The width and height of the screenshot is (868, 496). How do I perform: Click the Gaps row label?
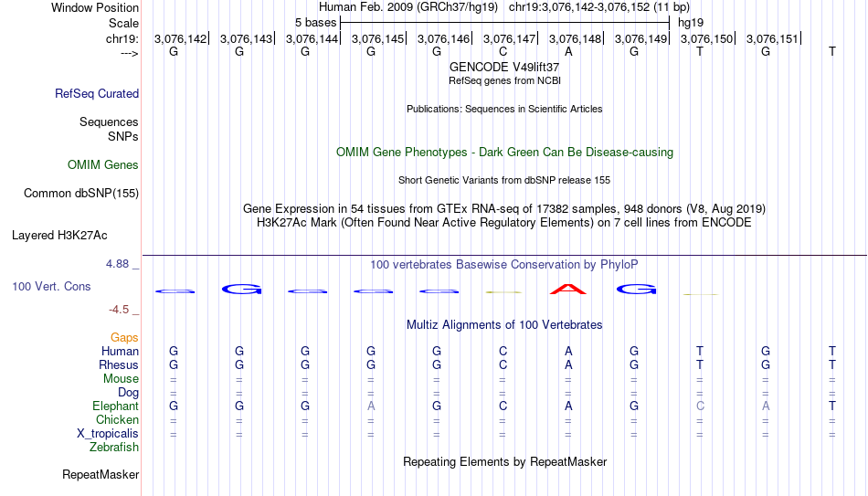click(124, 337)
